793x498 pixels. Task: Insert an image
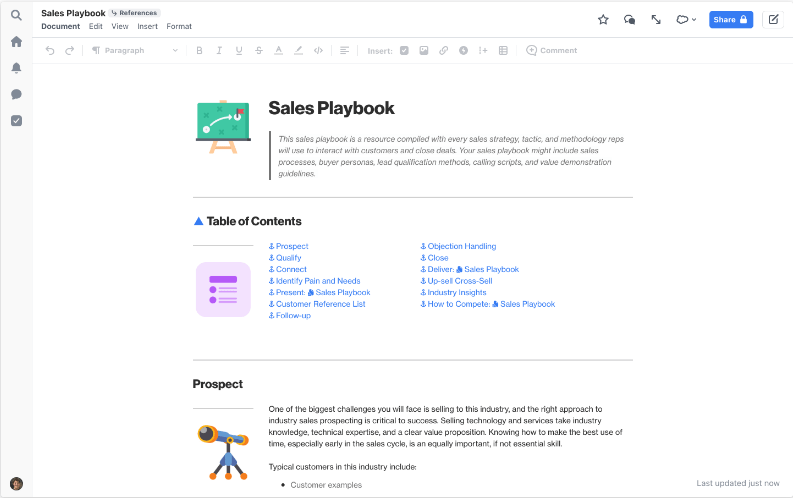click(424, 51)
